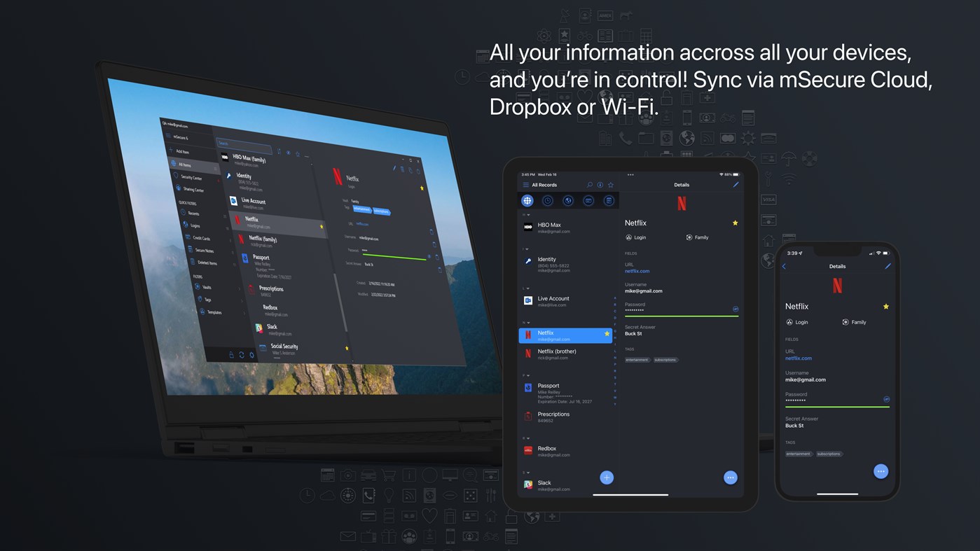Toggle the star on the highlighted tablet Netflix row
980x551 pixels.
pyautogui.click(x=607, y=335)
